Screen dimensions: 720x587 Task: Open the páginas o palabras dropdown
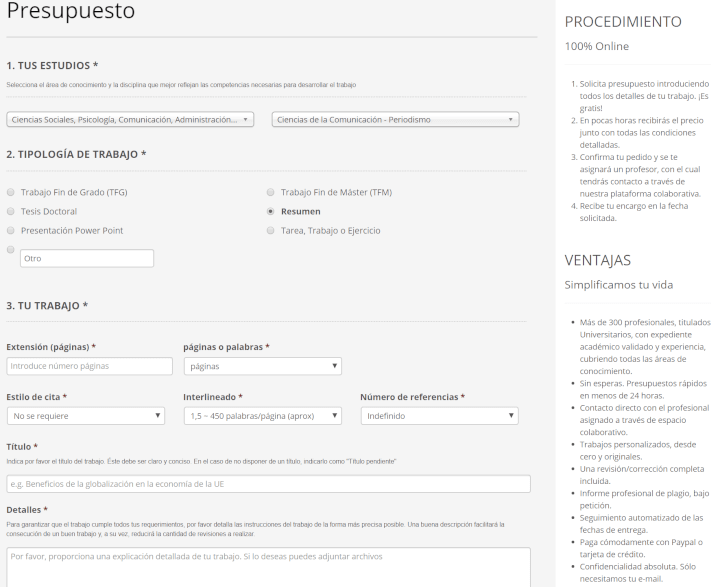click(263, 366)
